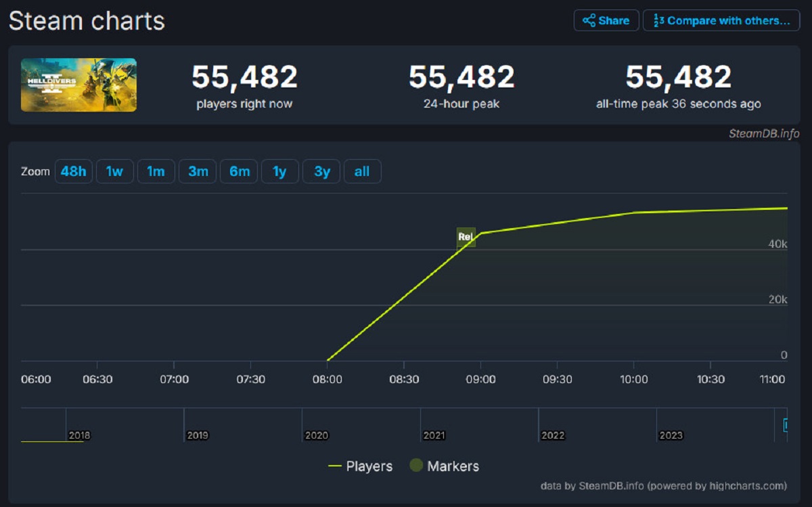Image resolution: width=812 pixels, height=507 pixels.
Task: Click the all-time peak value
Action: pyautogui.click(x=679, y=77)
